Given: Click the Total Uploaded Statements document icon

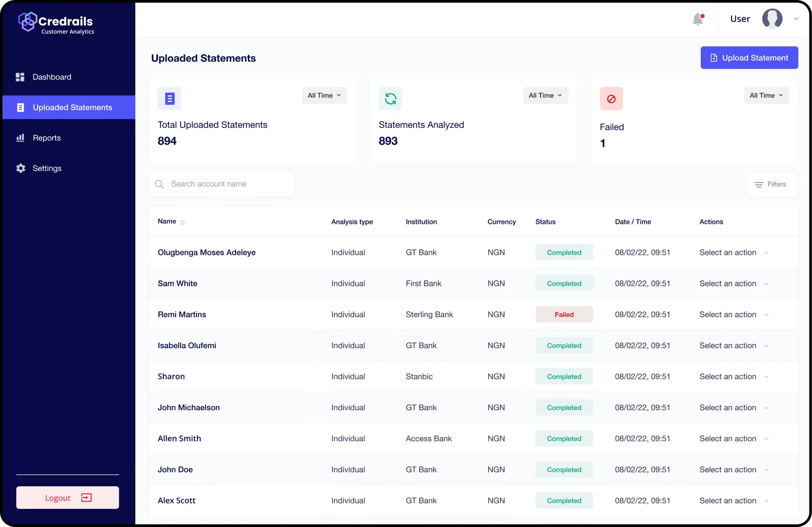Looking at the screenshot, I should click(x=170, y=98).
